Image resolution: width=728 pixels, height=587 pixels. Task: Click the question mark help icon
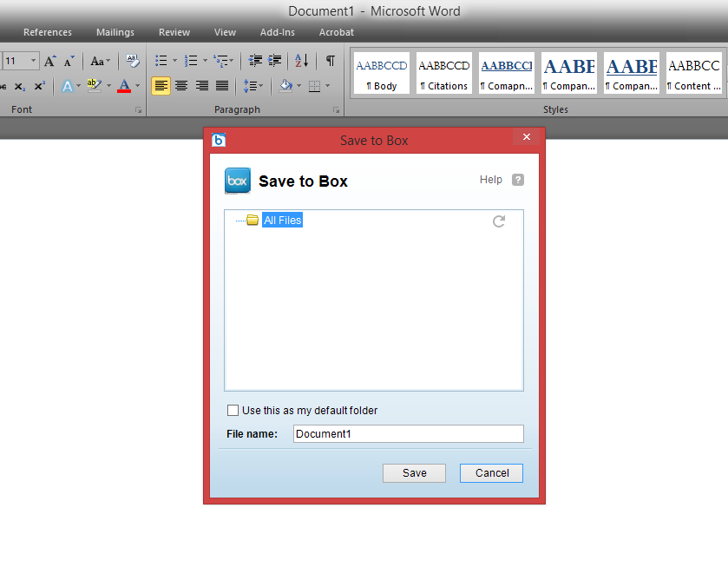(518, 180)
